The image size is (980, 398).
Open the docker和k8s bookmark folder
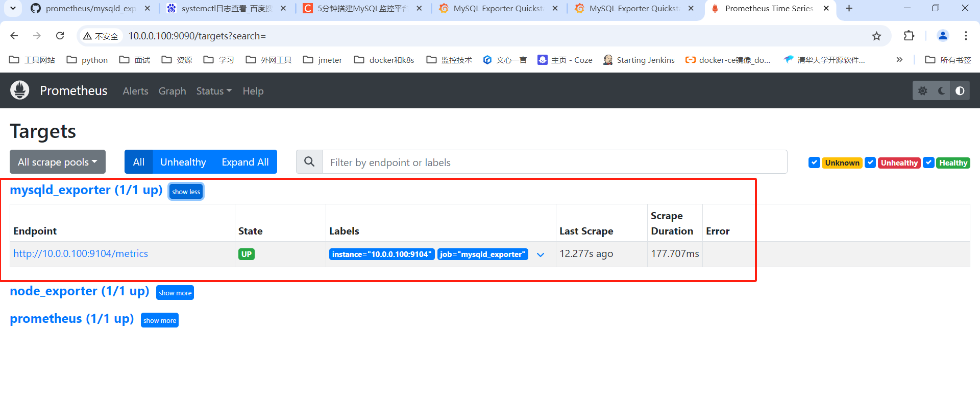point(384,60)
